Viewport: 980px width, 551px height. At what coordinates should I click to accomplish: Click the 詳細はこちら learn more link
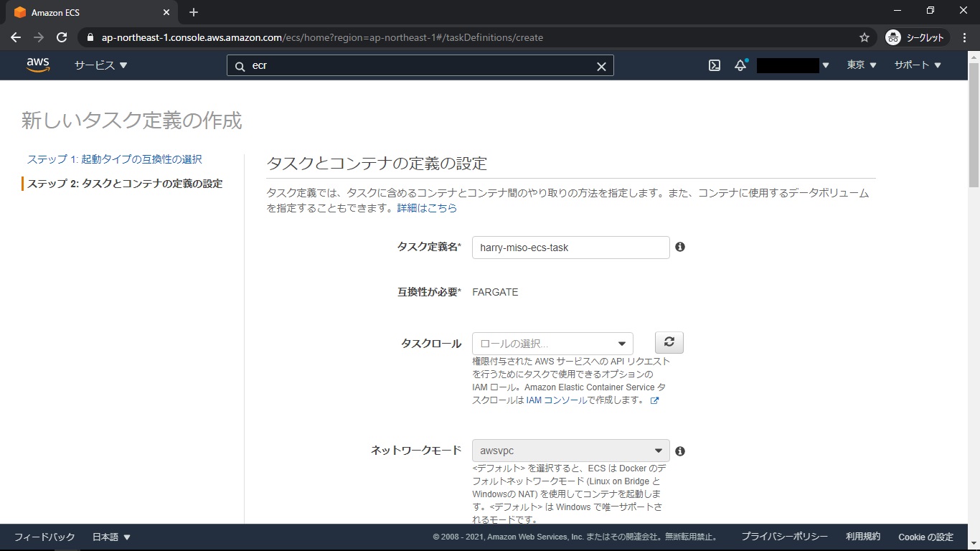click(427, 208)
